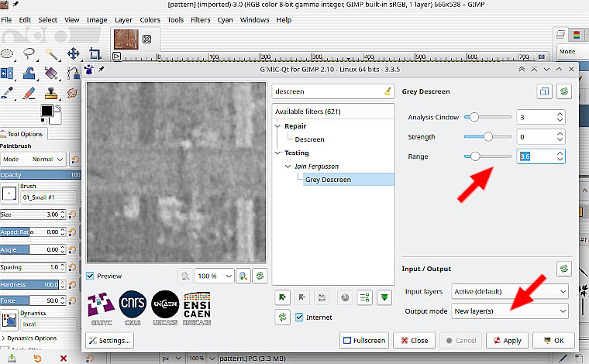Image resolution: width=589 pixels, height=364 pixels.
Task: Reset Grey Descreen parameters icon
Action: tap(564, 91)
